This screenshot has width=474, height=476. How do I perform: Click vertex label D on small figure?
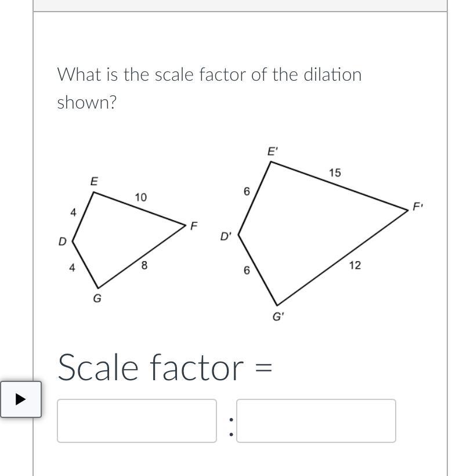point(62,241)
